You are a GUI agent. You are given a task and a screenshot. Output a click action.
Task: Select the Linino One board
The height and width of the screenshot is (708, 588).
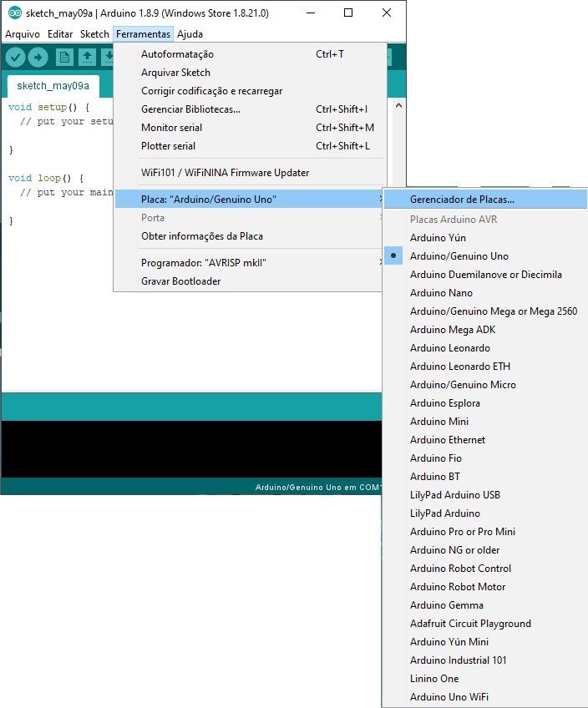485,679
